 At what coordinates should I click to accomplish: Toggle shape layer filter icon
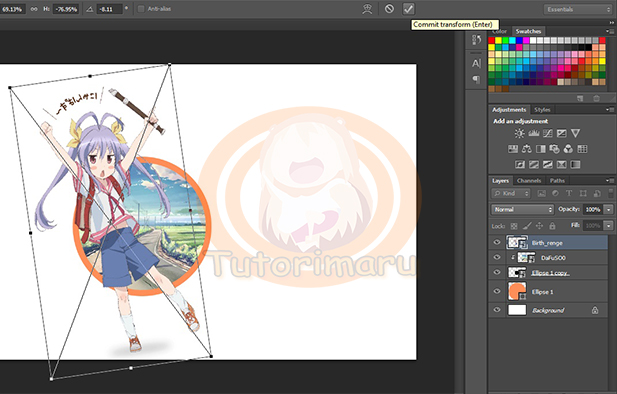[583, 193]
